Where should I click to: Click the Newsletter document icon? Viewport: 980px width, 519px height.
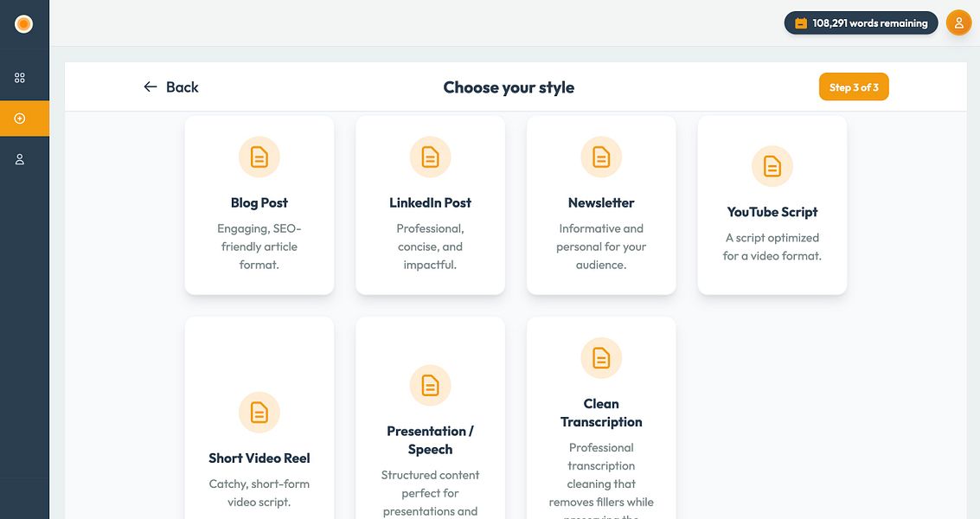(601, 157)
